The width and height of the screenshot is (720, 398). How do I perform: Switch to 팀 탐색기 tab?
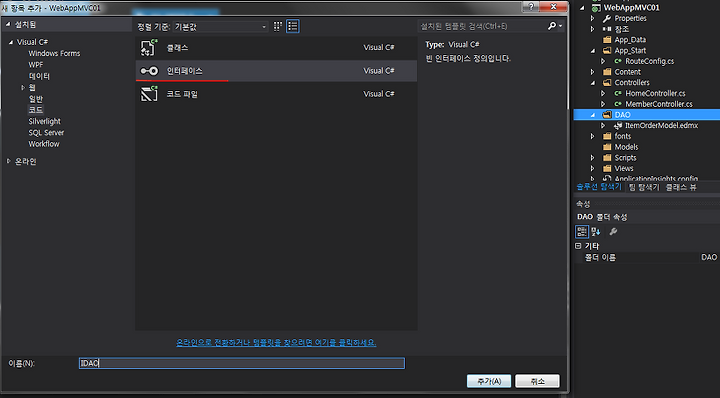(644, 187)
